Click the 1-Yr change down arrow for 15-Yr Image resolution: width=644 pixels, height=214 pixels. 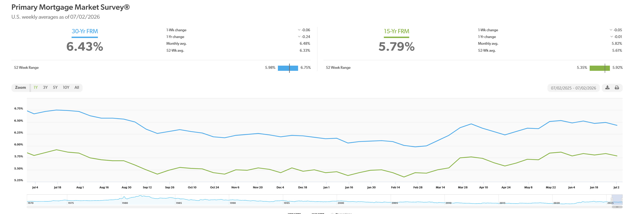click(x=611, y=37)
